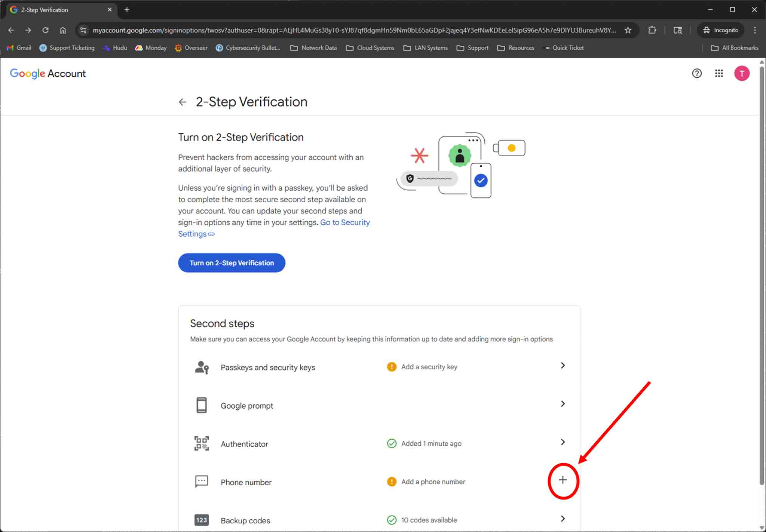Viewport: 766px width, 532px height.
Task: Open the account avatar T profile
Action: click(x=741, y=73)
